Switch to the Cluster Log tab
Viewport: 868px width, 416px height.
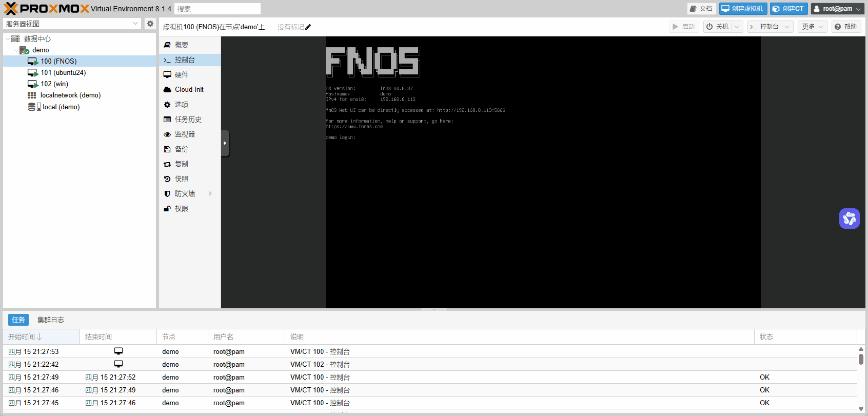[51, 320]
